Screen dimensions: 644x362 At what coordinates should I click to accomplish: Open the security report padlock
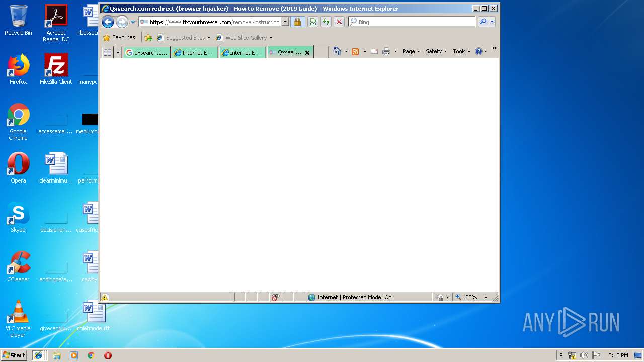297,22
